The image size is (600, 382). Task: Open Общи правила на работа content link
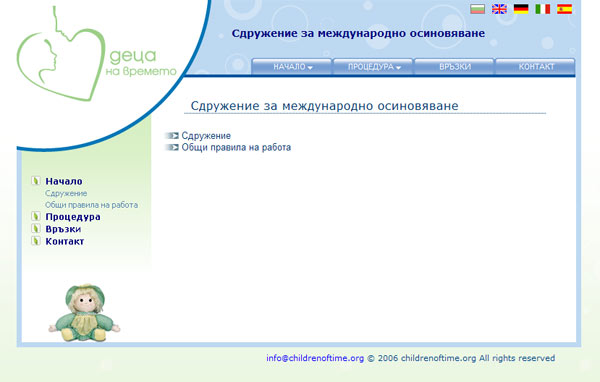click(x=236, y=147)
